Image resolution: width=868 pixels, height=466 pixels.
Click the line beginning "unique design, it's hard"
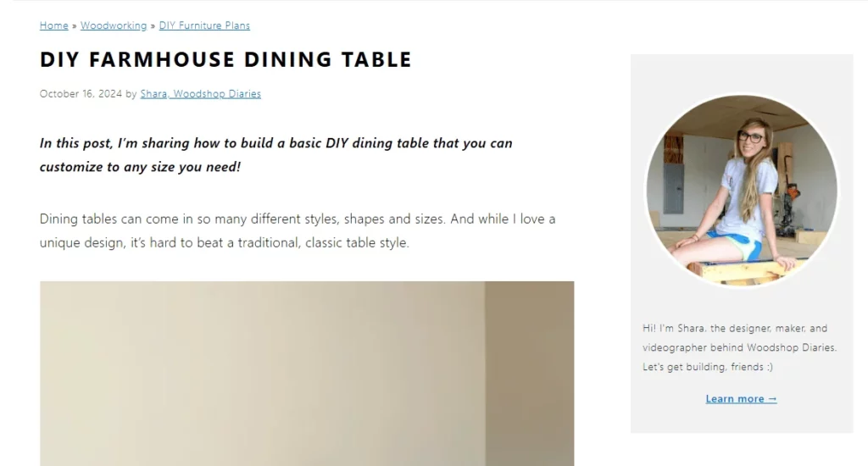(x=224, y=242)
